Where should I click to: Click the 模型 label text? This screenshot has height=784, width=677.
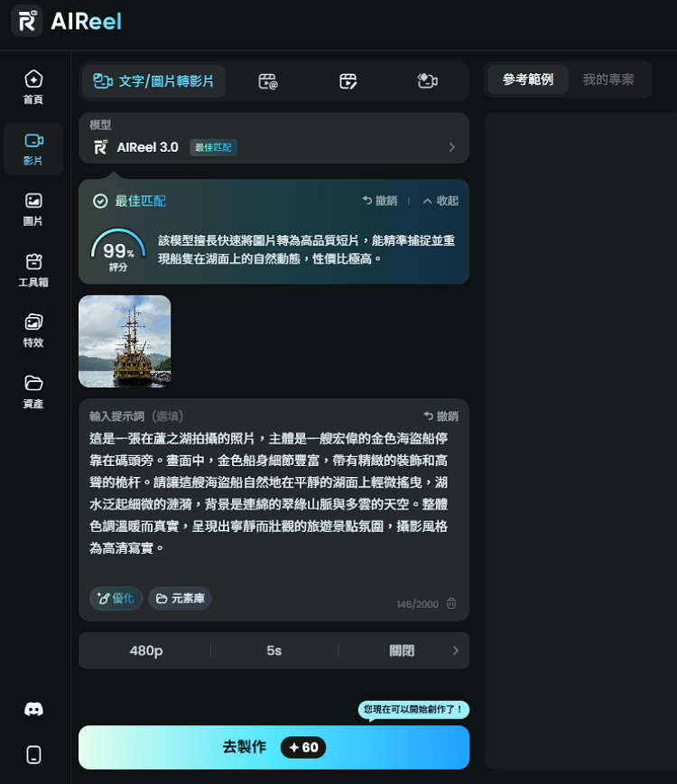tap(100, 125)
